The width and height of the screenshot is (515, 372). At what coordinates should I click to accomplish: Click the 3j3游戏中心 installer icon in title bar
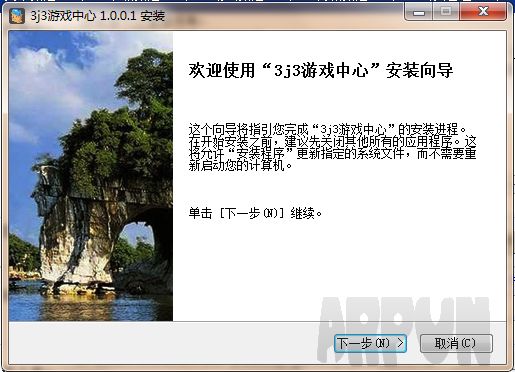pos(17,16)
